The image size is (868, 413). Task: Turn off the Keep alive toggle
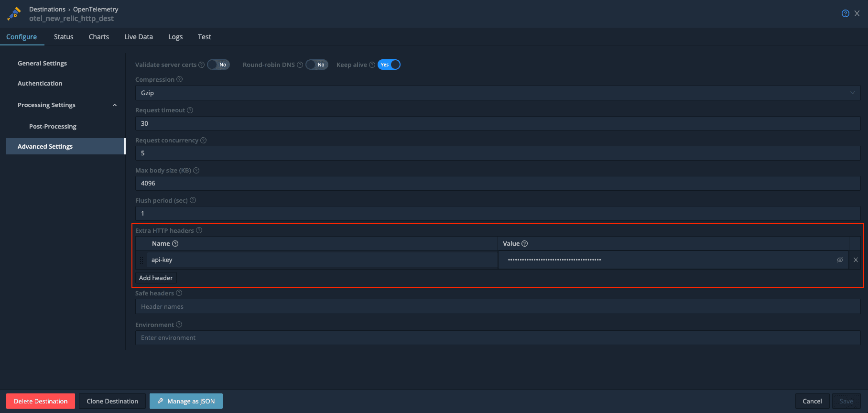tap(389, 65)
